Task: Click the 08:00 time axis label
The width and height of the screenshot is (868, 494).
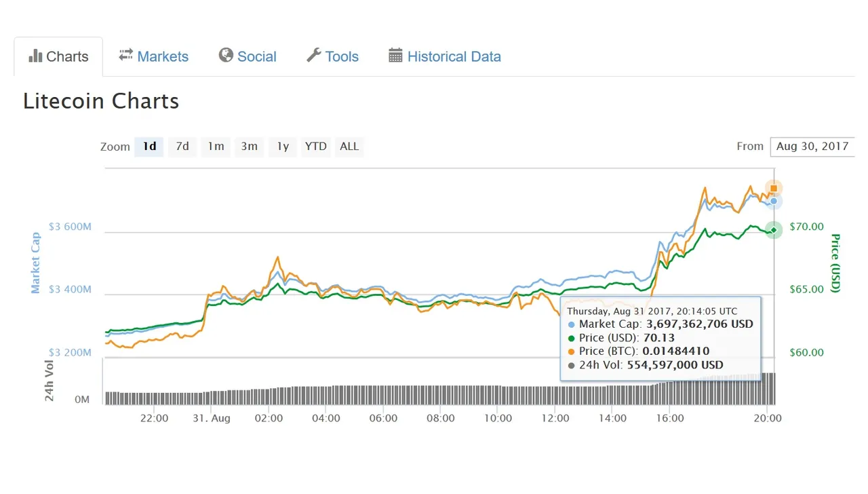Action: point(441,418)
